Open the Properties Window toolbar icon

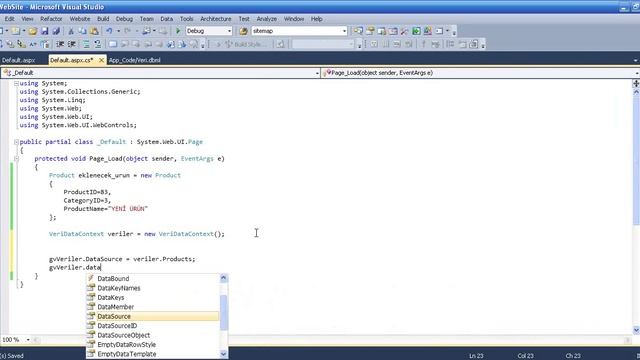click(x=370, y=31)
